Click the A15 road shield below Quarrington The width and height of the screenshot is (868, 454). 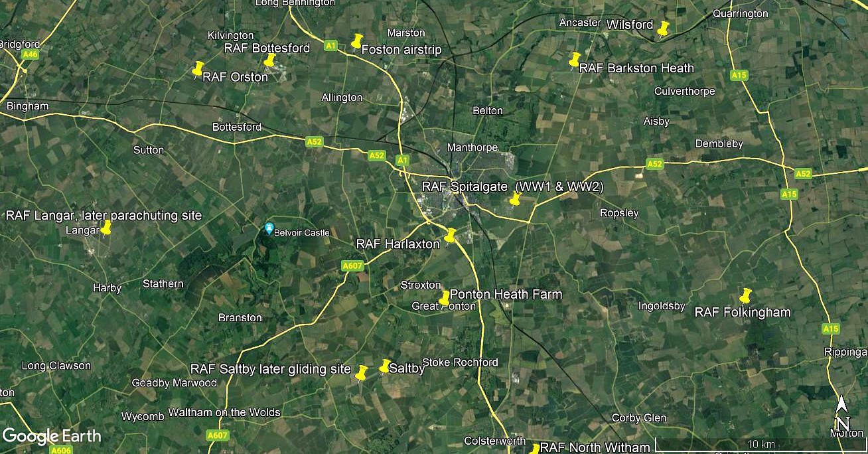click(739, 76)
